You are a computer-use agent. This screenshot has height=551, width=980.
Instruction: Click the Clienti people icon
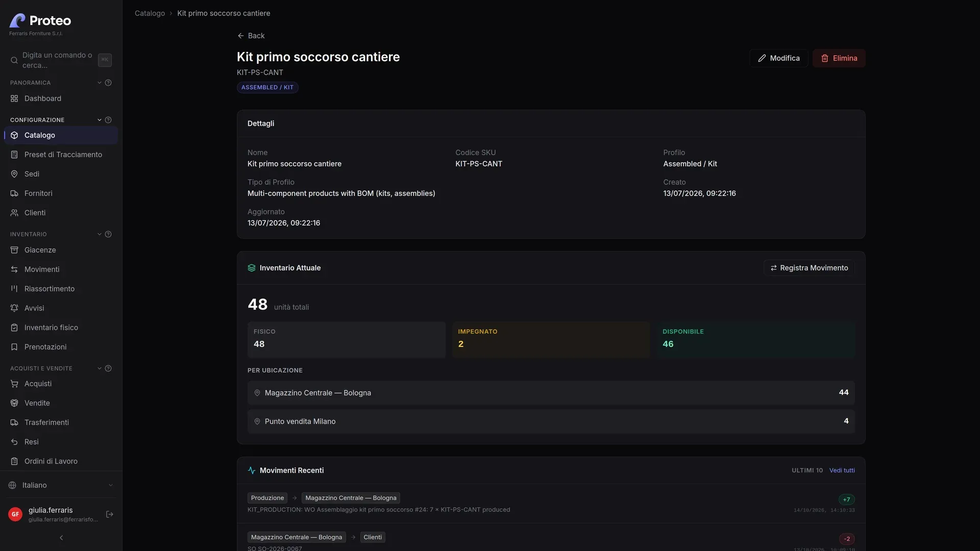14,213
